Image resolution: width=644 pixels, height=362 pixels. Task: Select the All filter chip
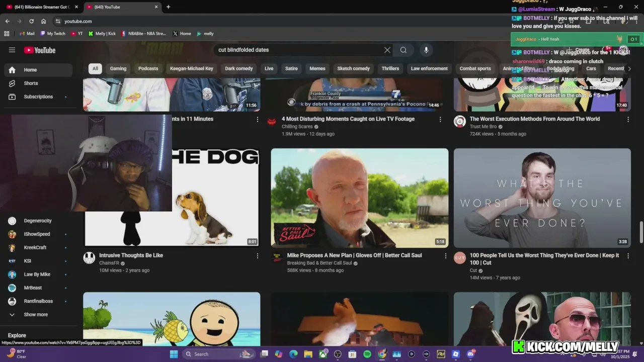coord(95,68)
